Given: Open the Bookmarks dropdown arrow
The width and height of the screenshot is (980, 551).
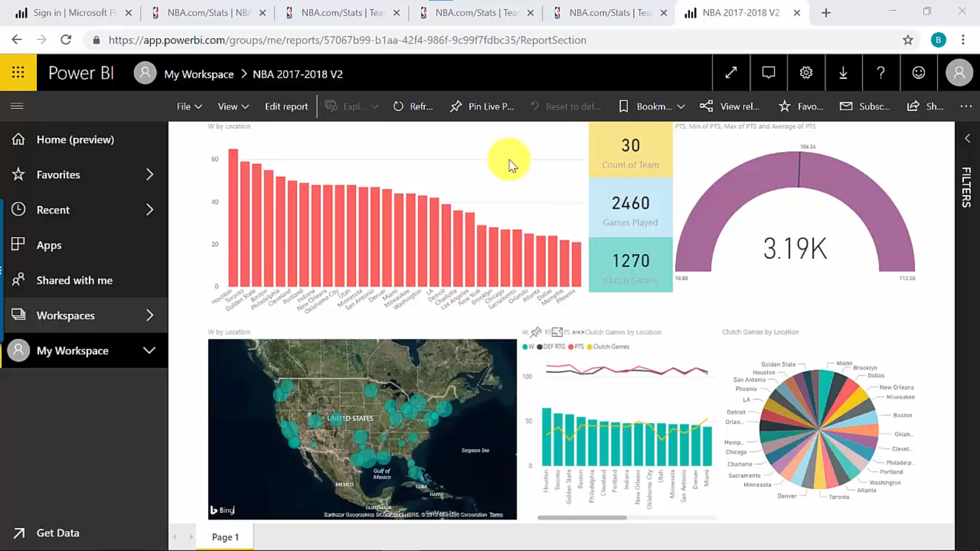Looking at the screenshot, I should click(x=681, y=107).
